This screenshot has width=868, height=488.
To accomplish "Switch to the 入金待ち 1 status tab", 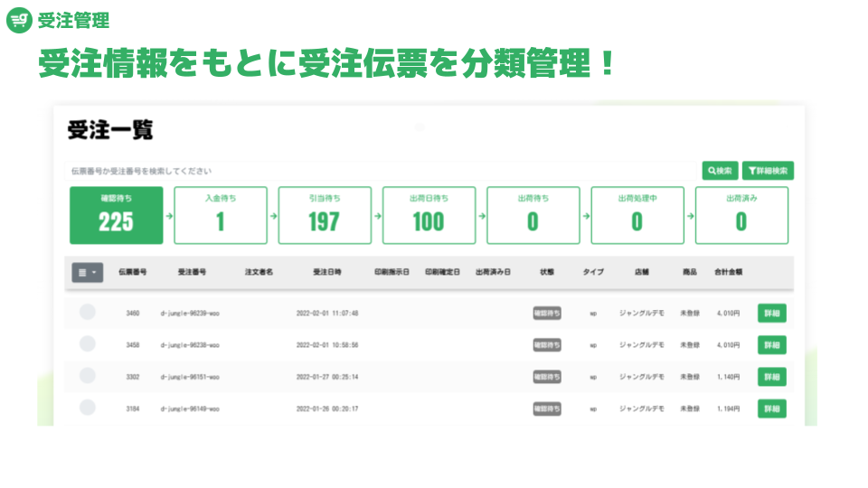I will pyautogui.click(x=221, y=215).
